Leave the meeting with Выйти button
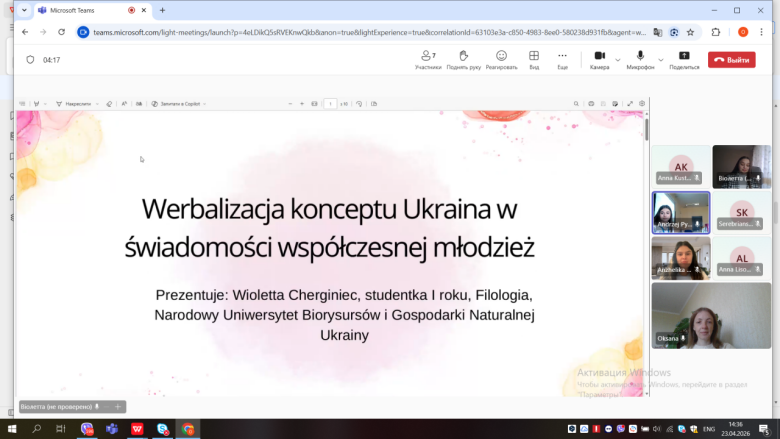This screenshot has height=439, width=780. pyautogui.click(x=731, y=59)
